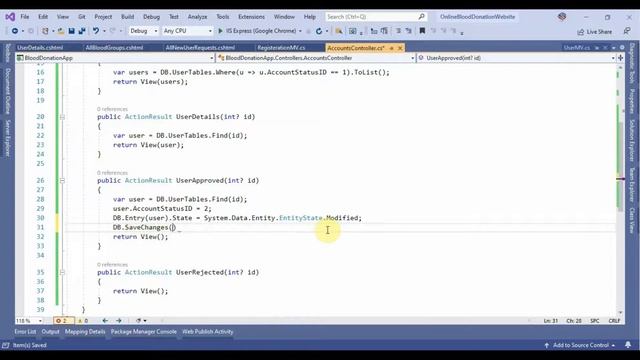Switch to the UserDetails.cshtml tab

coord(40,48)
